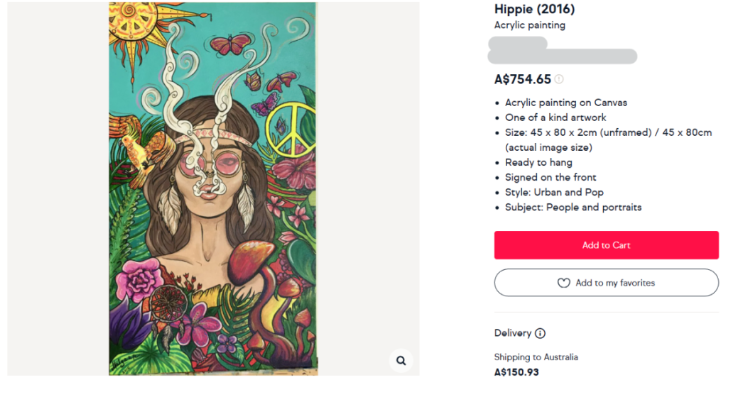Click the Delivery heading
The image size is (737, 395).
(513, 333)
